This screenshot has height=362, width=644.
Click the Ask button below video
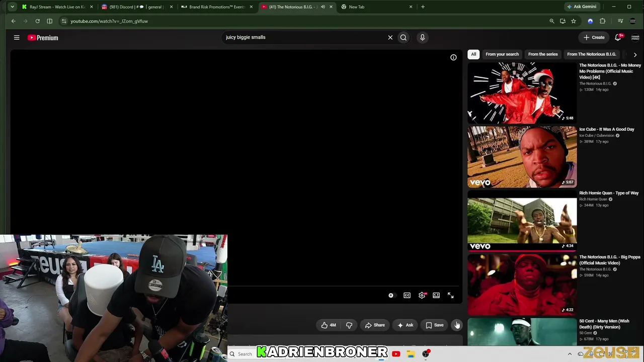point(406,325)
